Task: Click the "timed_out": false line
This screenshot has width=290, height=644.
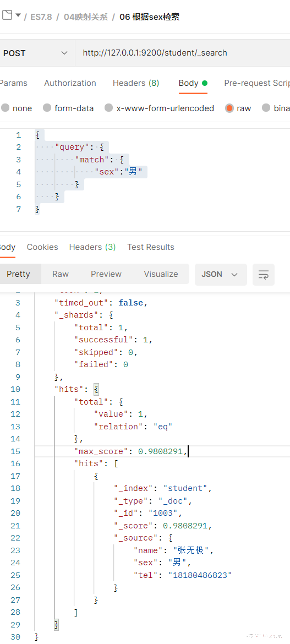Action: pos(101,303)
